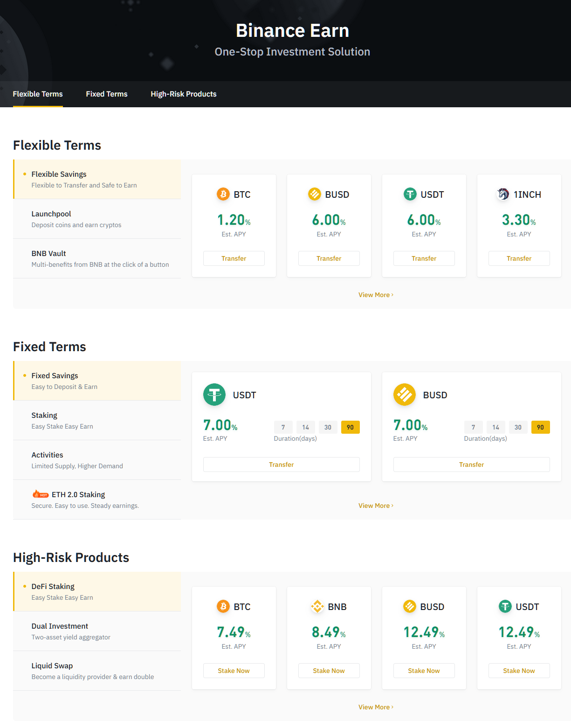Click the large USDT icon in Fixed Savings

[x=214, y=395]
